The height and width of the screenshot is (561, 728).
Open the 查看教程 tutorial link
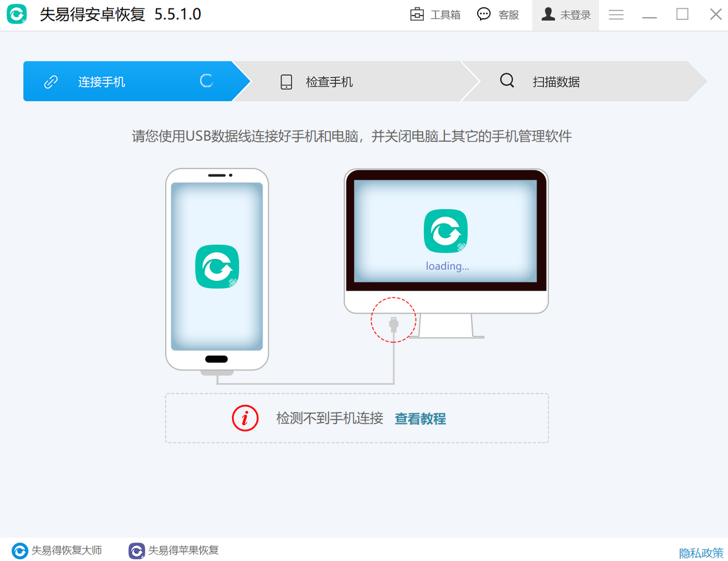(x=420, y=419)
